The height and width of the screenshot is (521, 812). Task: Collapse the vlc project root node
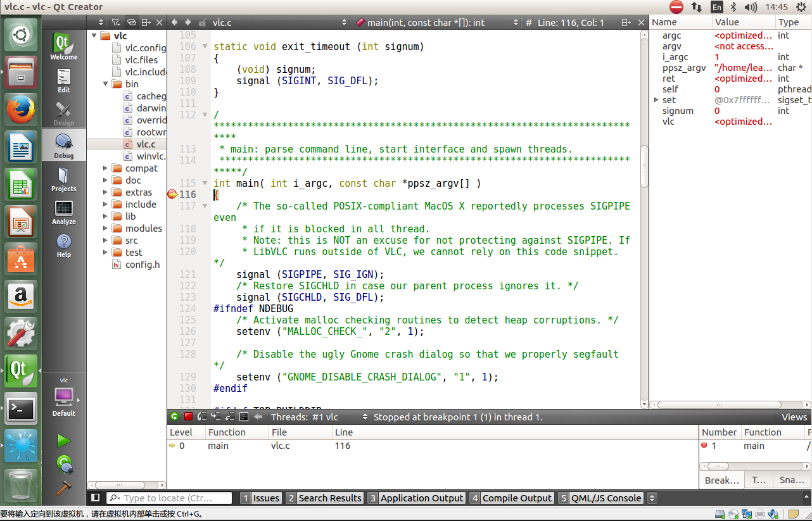94,36
